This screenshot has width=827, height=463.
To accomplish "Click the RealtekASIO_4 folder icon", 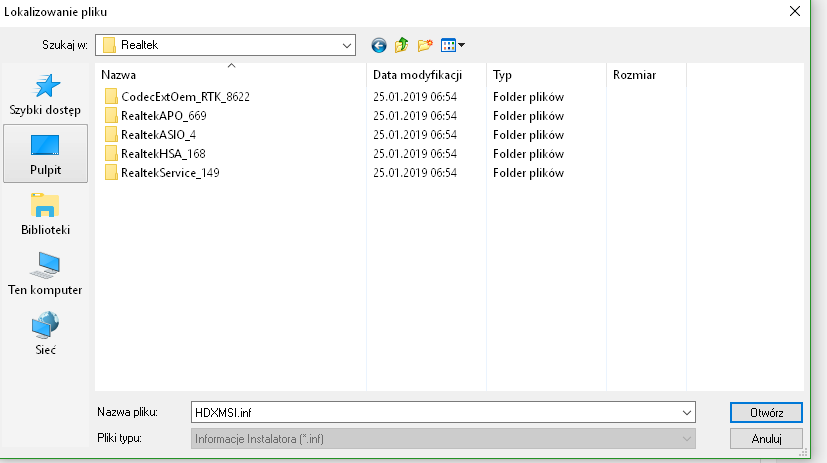I will click(x=111, y=134).
